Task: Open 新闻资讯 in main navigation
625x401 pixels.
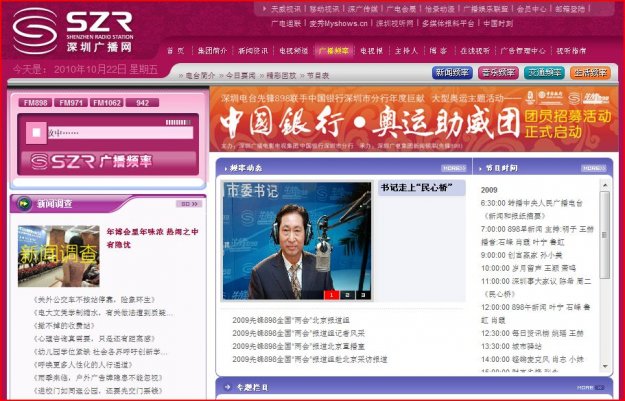Action: (x=253, y=51)
